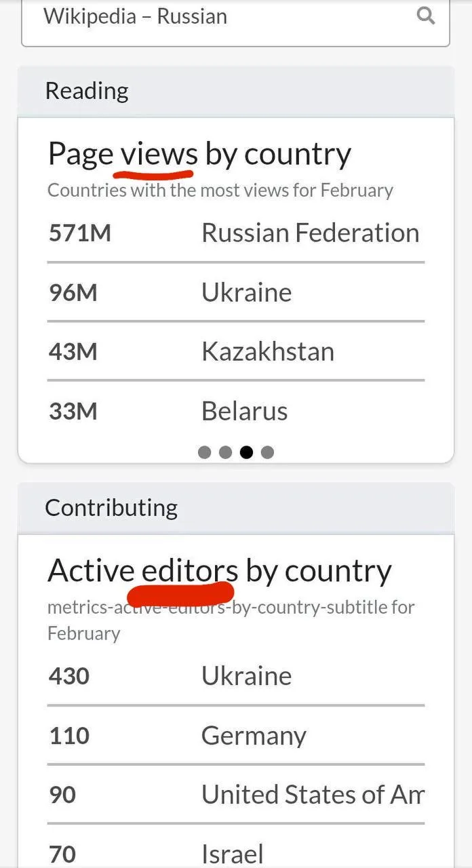This screenshot has width=472, height=868.
Task: Select the first carousel dot
Action: [x=204, y=452]
